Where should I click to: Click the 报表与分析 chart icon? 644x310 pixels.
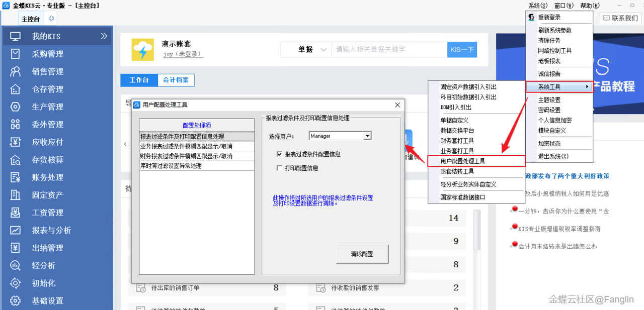(16, 230)
